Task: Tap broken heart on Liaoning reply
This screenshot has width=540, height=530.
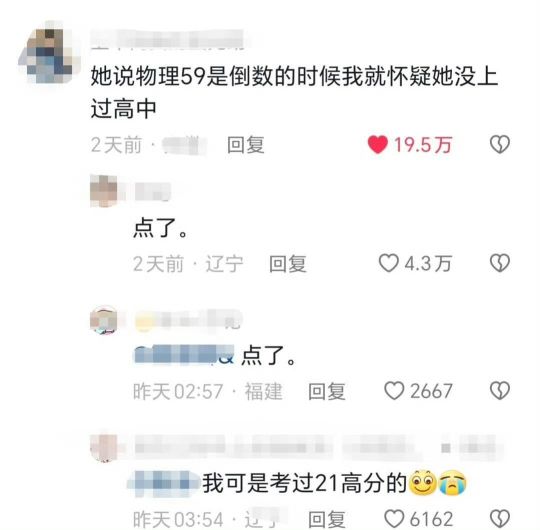Action: [x=500, y=263]
